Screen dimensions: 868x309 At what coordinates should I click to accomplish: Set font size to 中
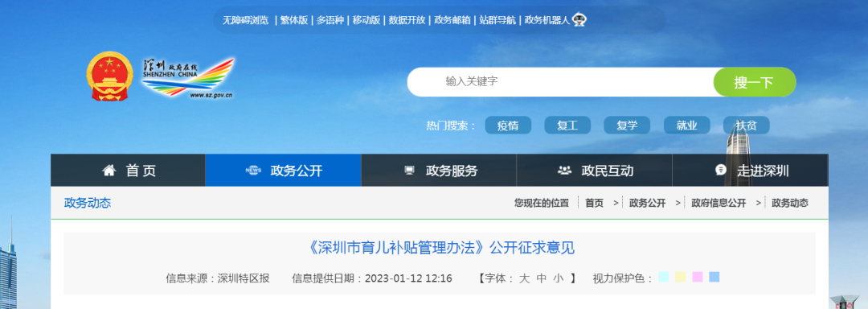542,278
